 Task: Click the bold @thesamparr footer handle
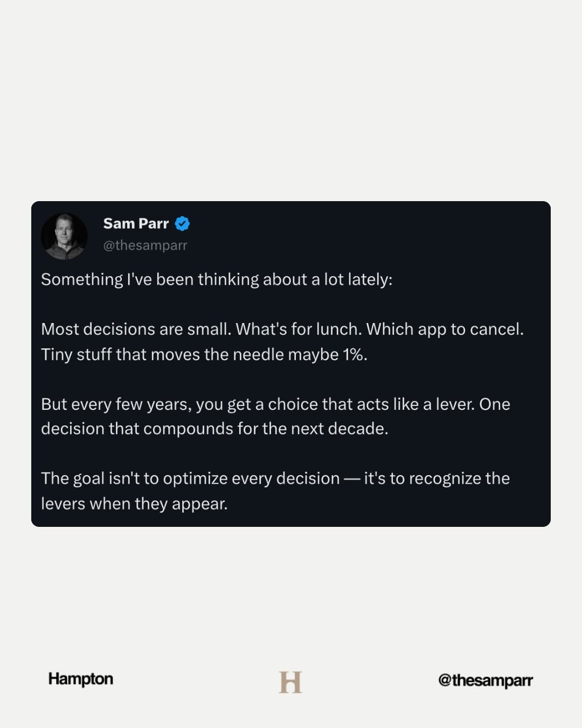[485, 680]
